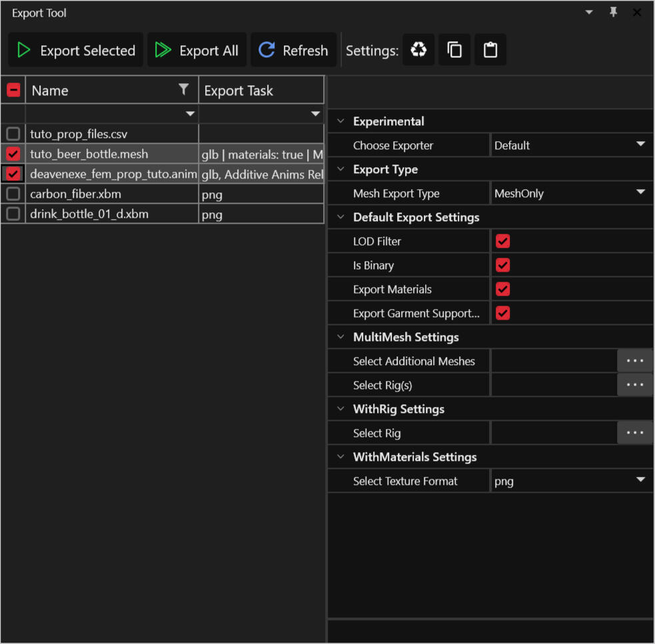Collapse the MultiMesh Settings section

click(x=341, y=337)
